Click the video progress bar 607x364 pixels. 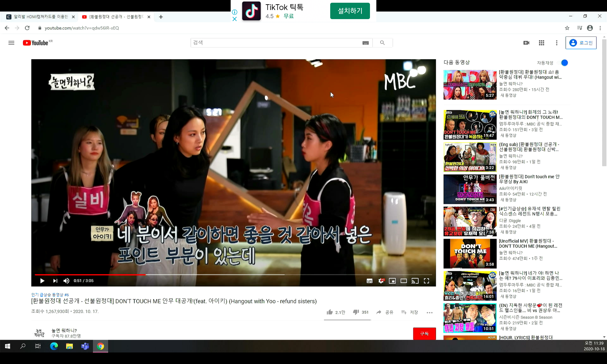[212, 275]
